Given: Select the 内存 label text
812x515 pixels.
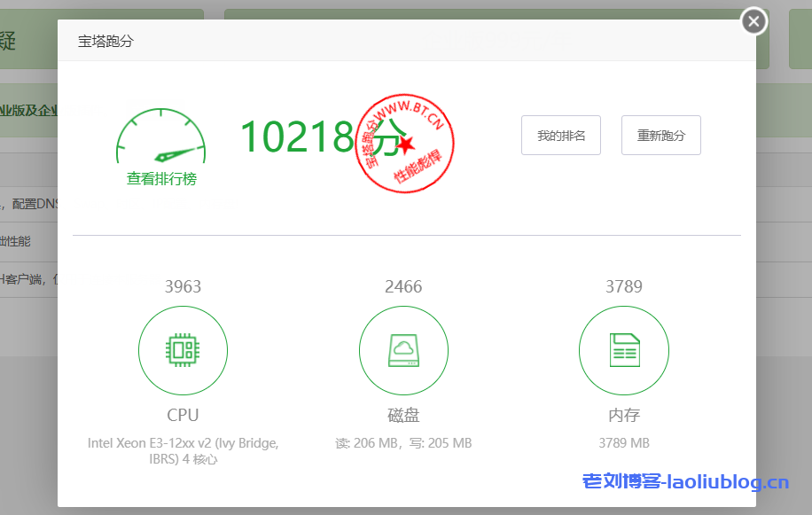Looking at the screenshot, I should point(623,415).
